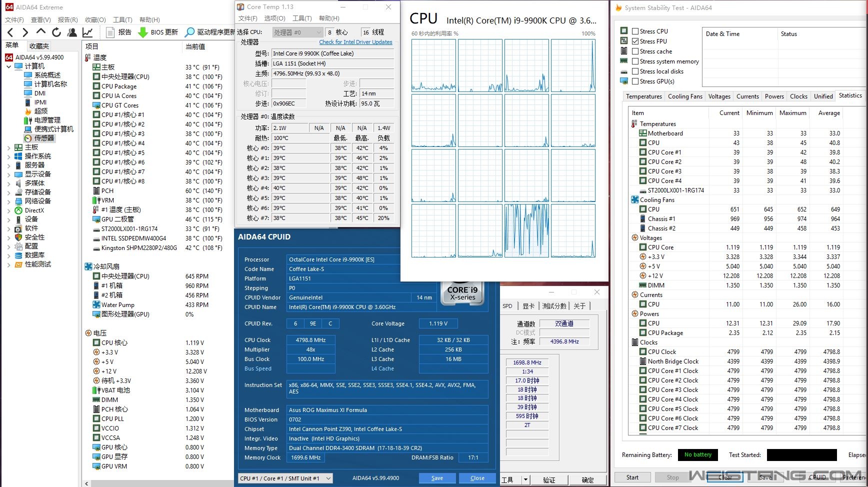Go back in the AIDA64 toolbar

click(10, 32)
